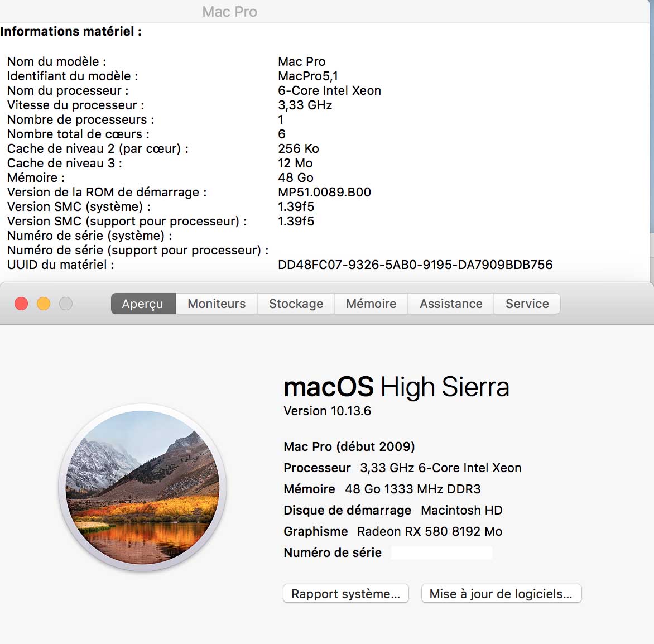Click the Nombre de processeurs label
Viewport: 654px width, 644px height.
tap(80, 120)
